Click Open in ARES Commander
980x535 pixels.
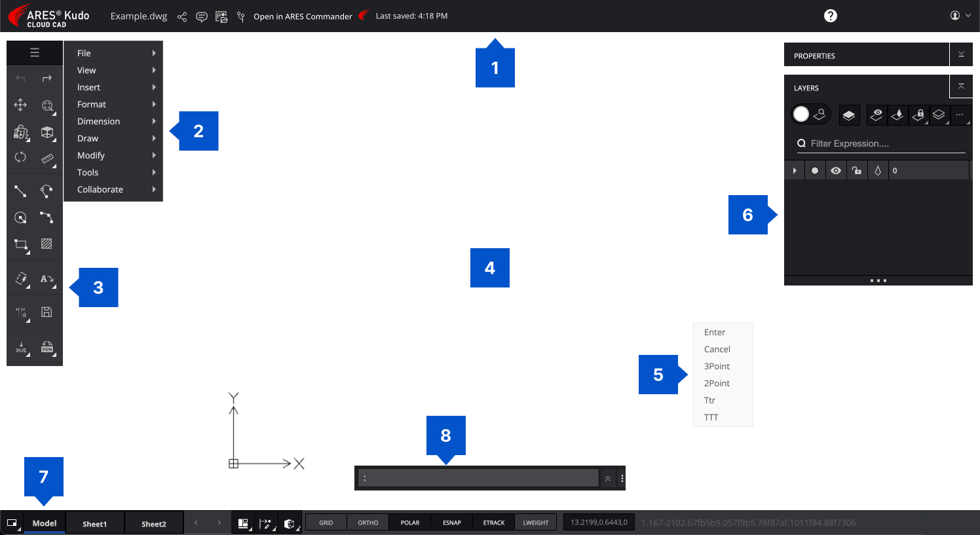point(303,16)
